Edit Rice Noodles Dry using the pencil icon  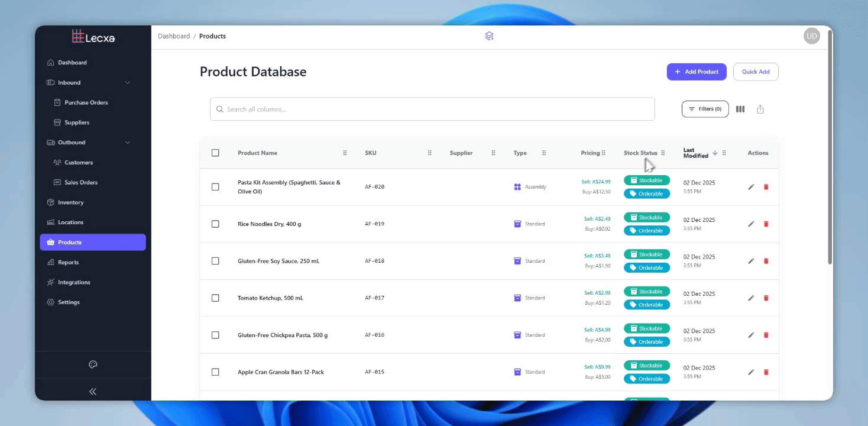[x=751, y=224]
